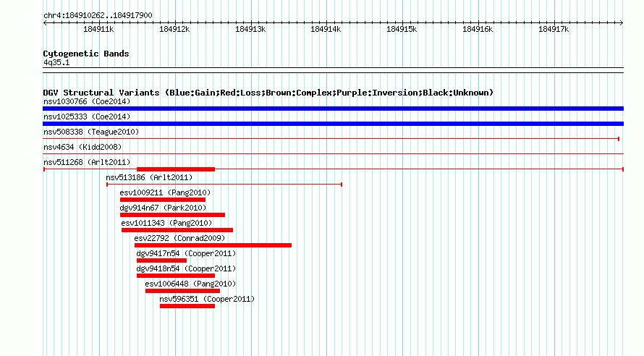Image resolution: width=644 pixels, height=356 pixels.
Task: Open the esv22792 (Conrad2009) label
Action: (x=179, y=238)
